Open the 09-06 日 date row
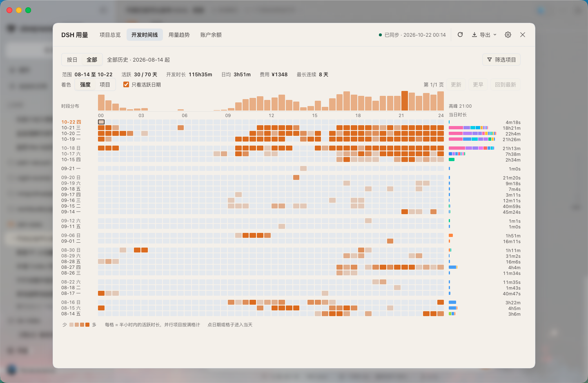Viewport: 588px width, 383px height. 71,235
